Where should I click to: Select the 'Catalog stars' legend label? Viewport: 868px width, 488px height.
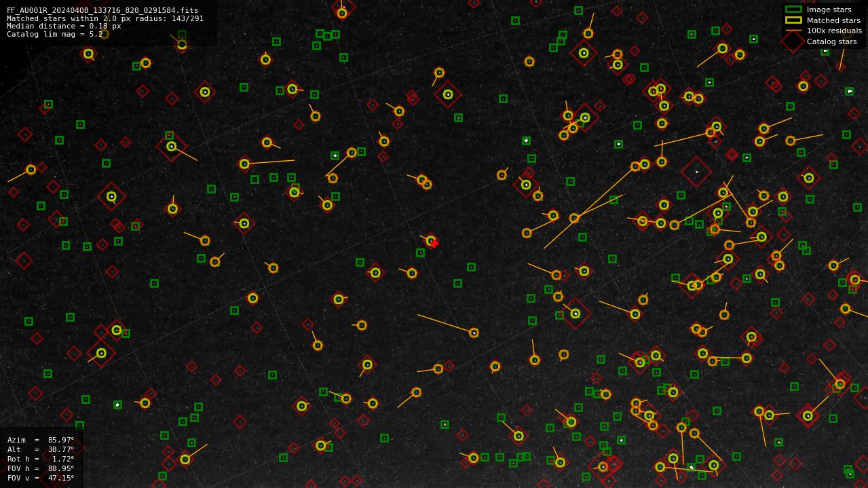(831, 41)
